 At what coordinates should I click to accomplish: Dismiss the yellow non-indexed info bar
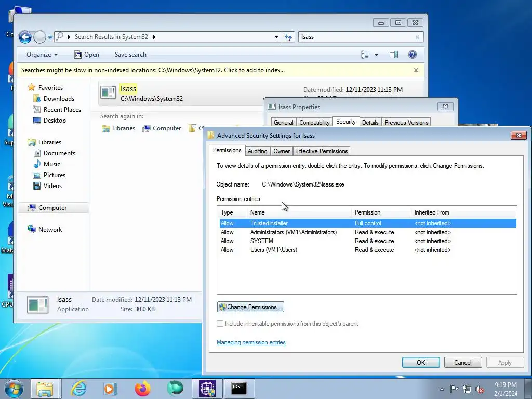pos(416,70)
